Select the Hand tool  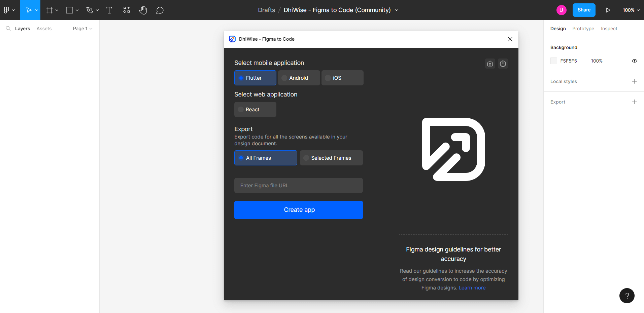[x=143, y=10]
